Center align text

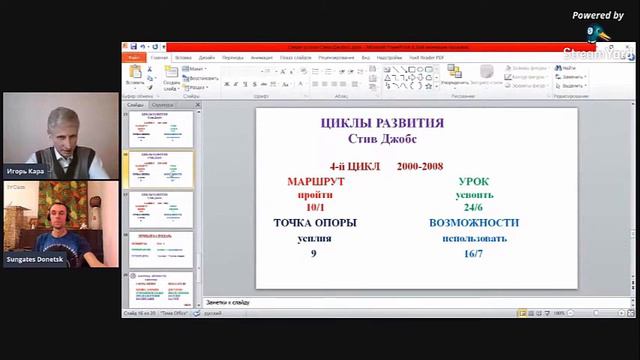click(x=325, y=84)
